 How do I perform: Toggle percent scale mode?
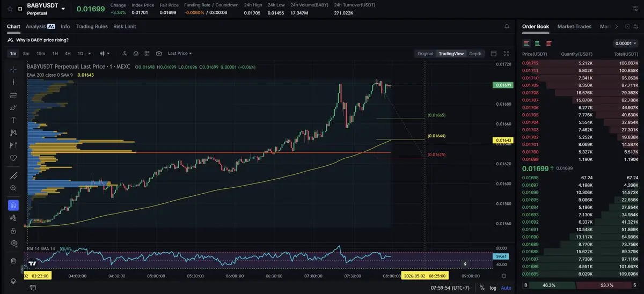click(482, 288)
